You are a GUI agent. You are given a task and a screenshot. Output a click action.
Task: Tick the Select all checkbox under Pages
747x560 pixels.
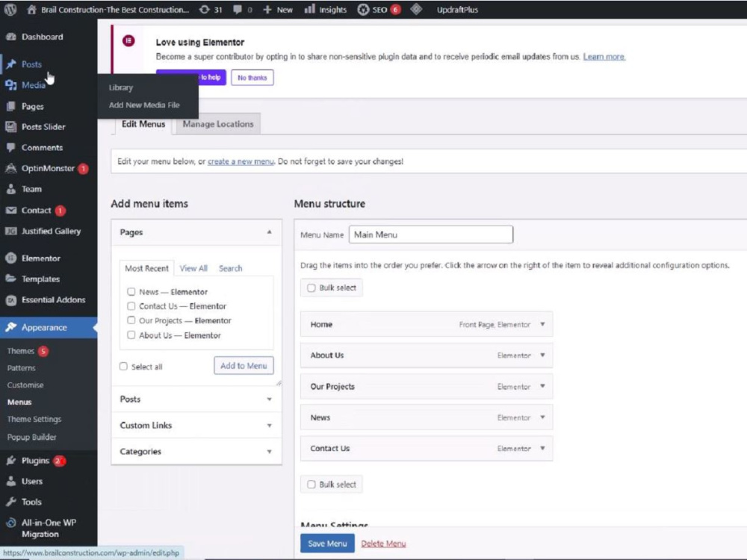click(x=123, y=366)
